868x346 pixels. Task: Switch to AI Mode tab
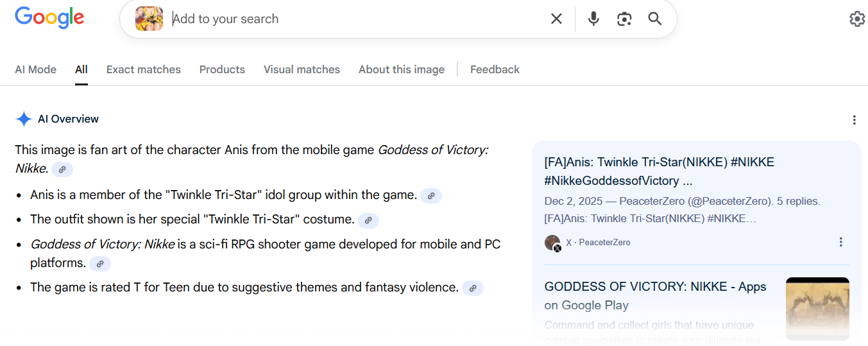click(x=36, y=69)
